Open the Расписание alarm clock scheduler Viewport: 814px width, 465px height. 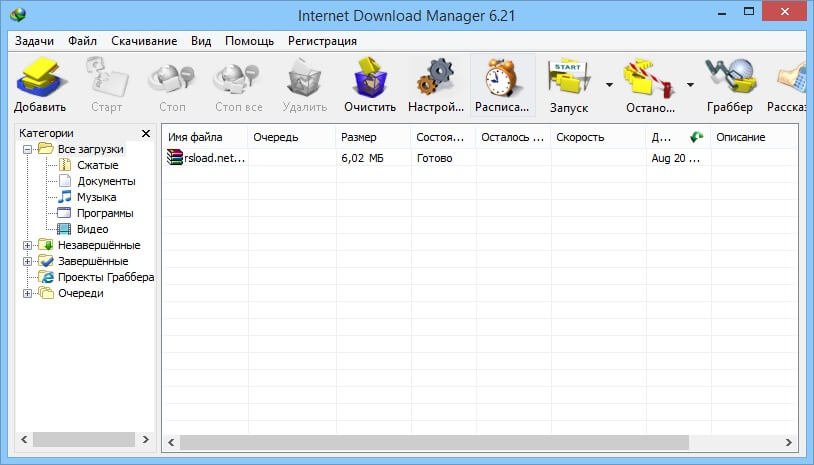501,78
